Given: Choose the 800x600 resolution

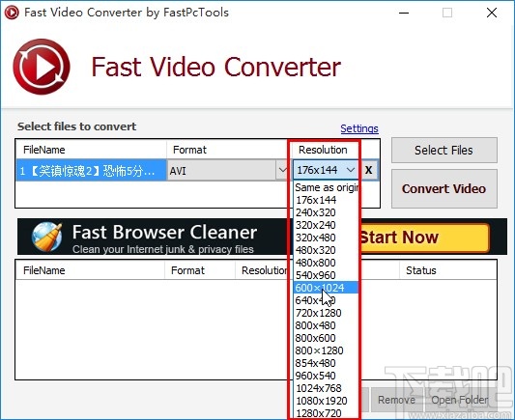Looking at the screenshot, I should 326,338.
